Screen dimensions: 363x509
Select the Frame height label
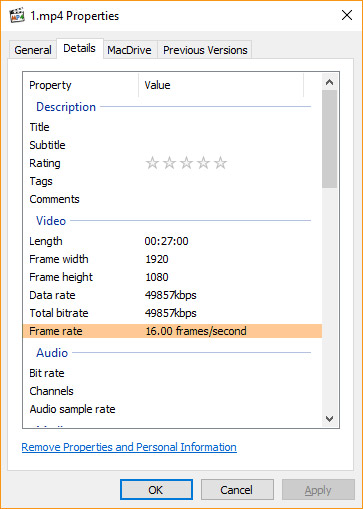coord(61,277)
